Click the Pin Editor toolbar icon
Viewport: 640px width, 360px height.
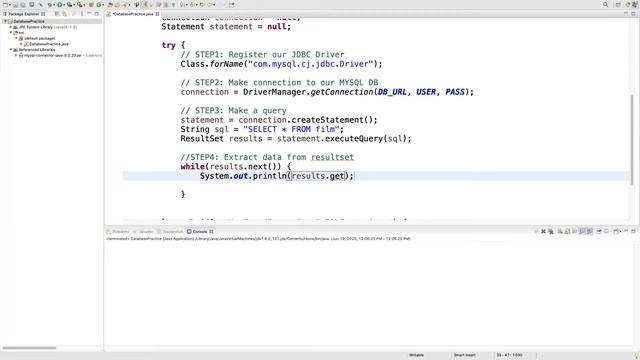[x=231, y=5]
